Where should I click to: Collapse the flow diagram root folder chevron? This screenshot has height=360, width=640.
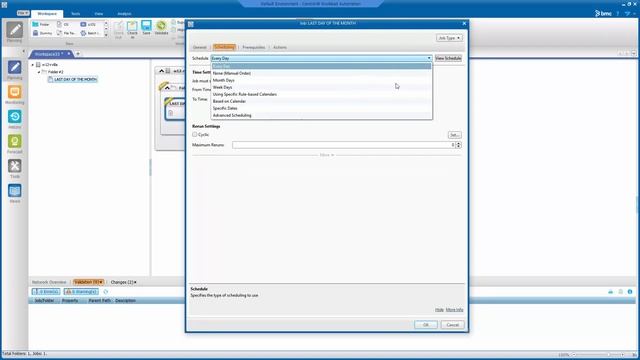161,71
